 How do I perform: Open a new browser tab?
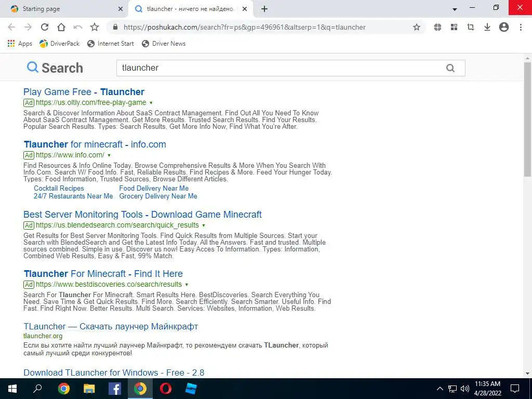click(264, 9)
